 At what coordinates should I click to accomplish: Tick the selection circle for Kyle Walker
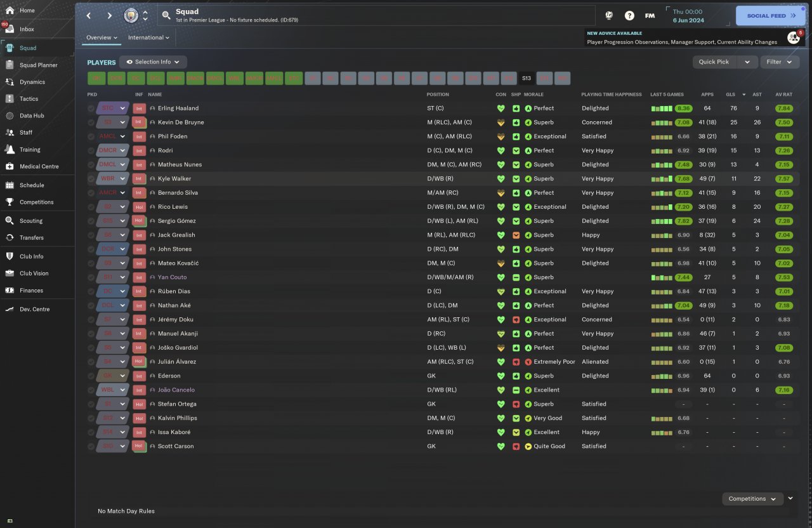[x=91, y=179]
